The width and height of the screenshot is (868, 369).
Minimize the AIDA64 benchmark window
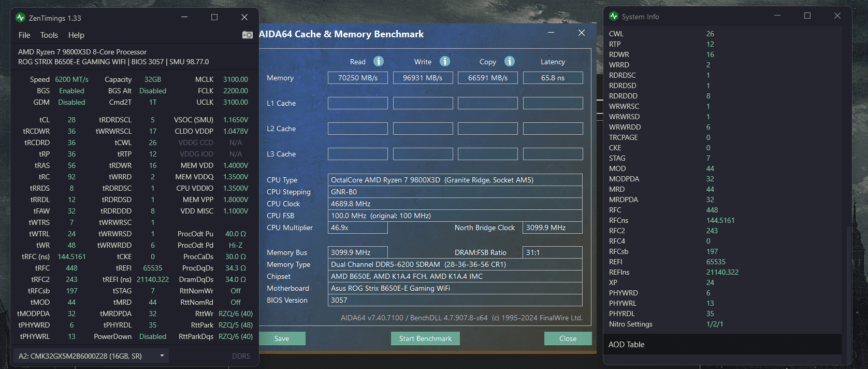551,33
